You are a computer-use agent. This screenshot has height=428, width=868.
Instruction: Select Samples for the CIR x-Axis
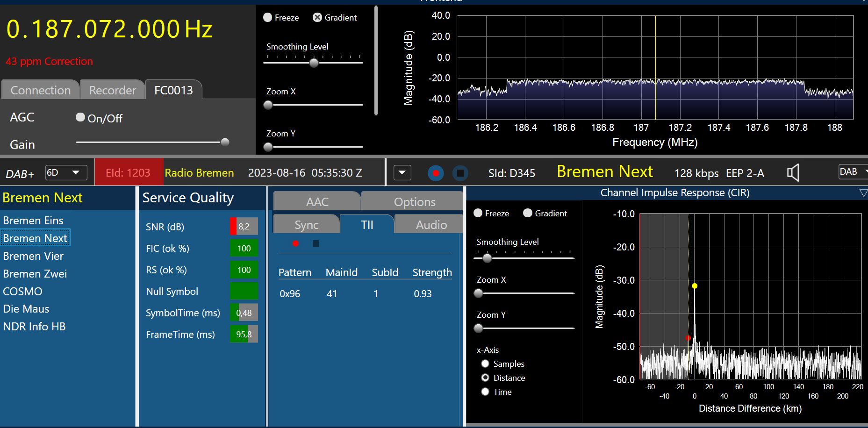click(x=485, y=364)
